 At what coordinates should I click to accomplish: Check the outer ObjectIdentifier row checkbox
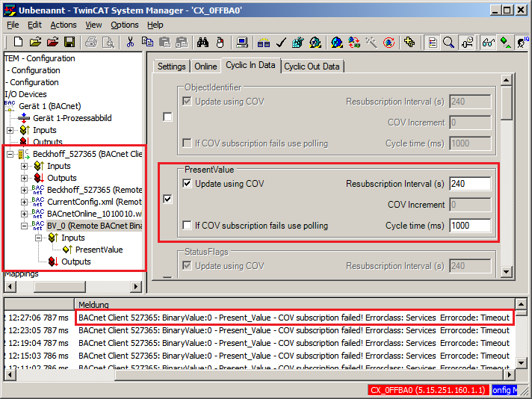(x=167, y=117)
